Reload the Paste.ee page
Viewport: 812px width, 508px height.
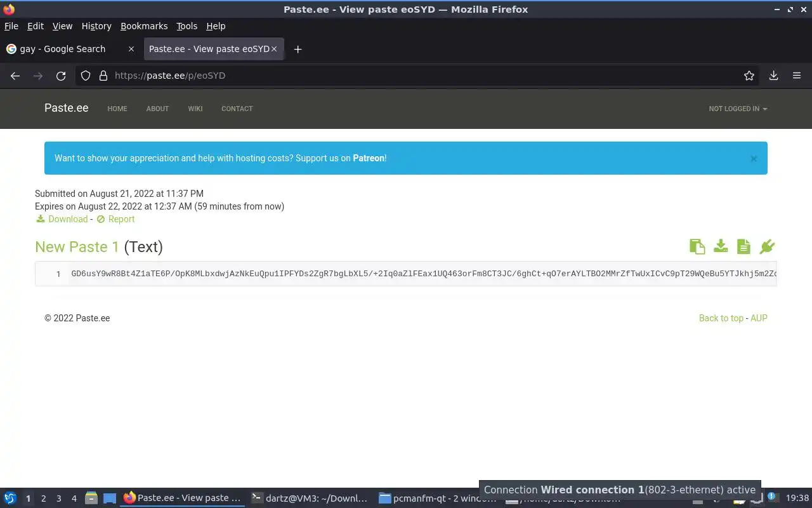click(61, 76)
